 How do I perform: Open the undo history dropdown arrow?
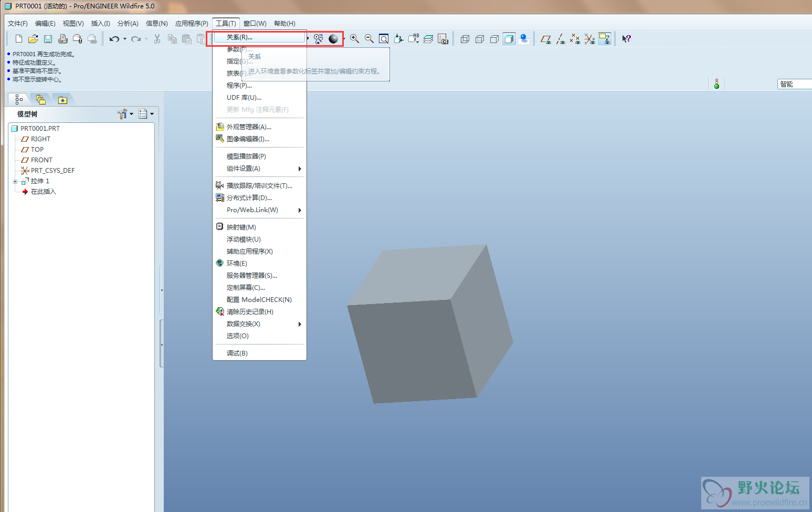pyautogui.click(x=125, y=39)
